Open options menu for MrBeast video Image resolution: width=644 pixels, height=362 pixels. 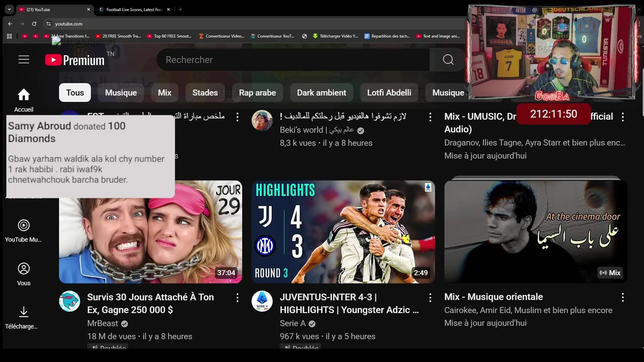[237, 298]
